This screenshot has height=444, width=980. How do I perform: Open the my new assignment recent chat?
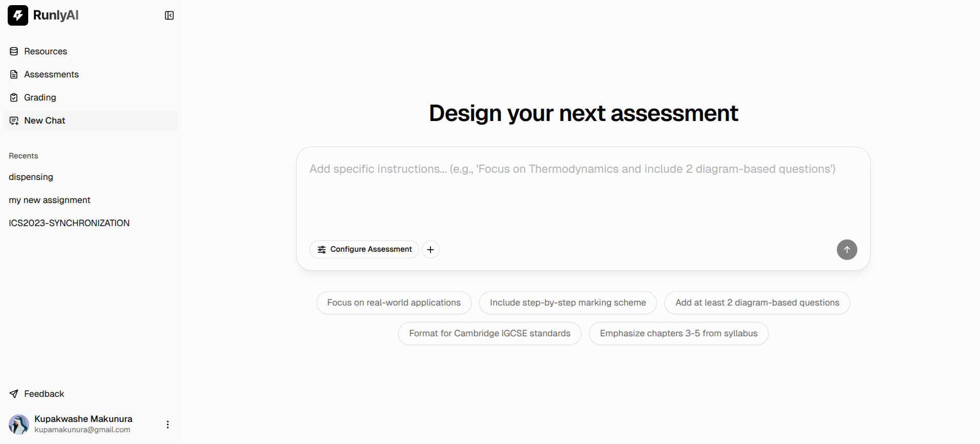click(x=50, y=200)
